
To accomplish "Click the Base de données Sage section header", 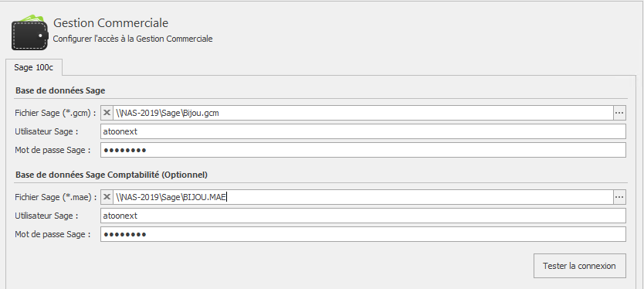I will click(60, 90).
